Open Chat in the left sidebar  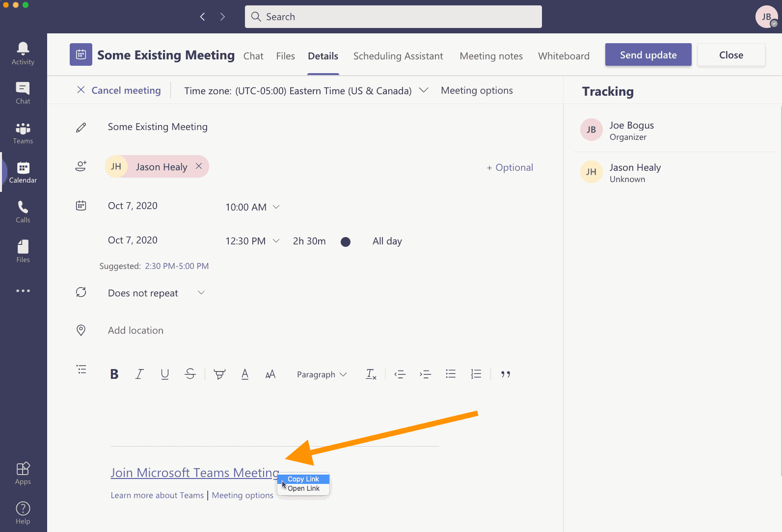pos(23,93)
